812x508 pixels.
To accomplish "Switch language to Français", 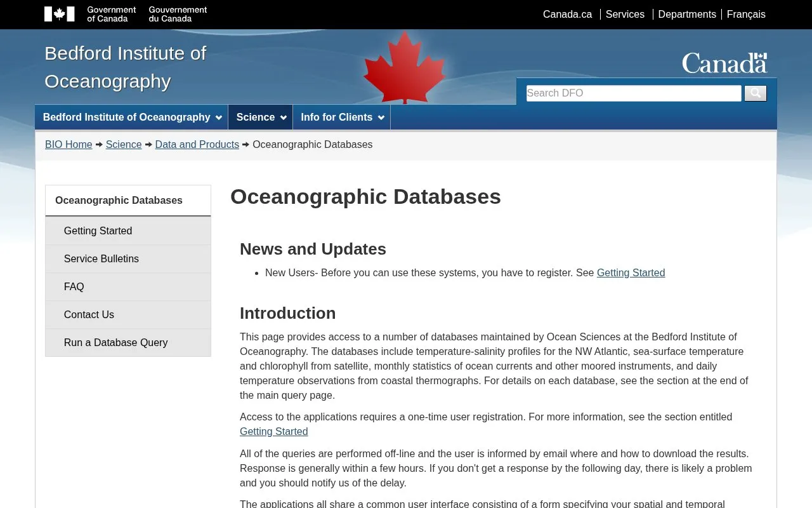I will (746, 14).
